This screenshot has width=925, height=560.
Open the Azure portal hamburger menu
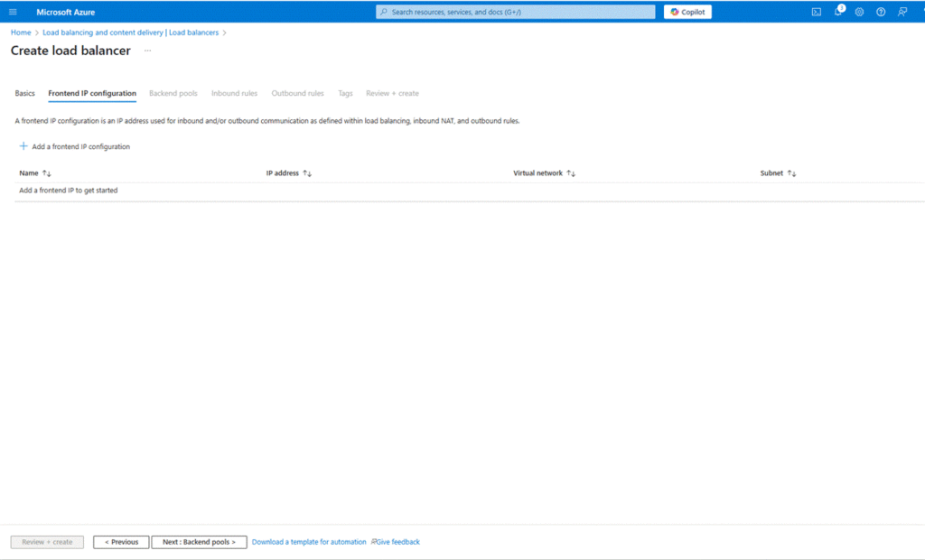[13, 12]
